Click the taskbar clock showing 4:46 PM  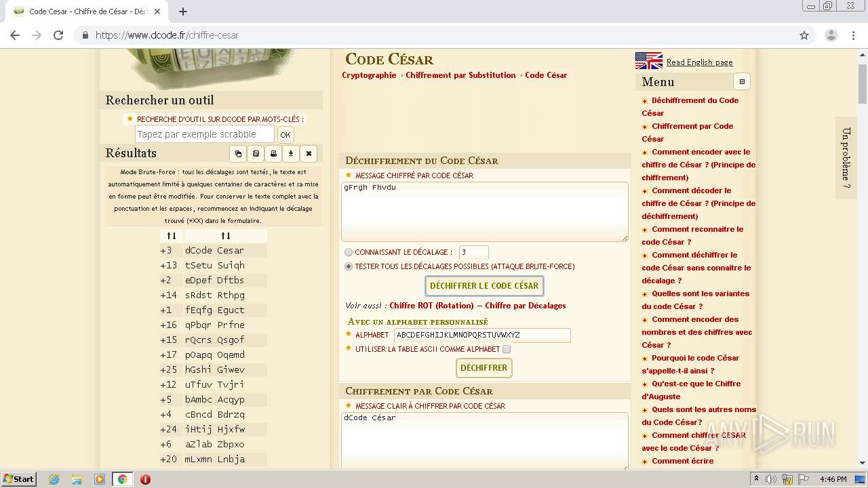tap(833, 479)
